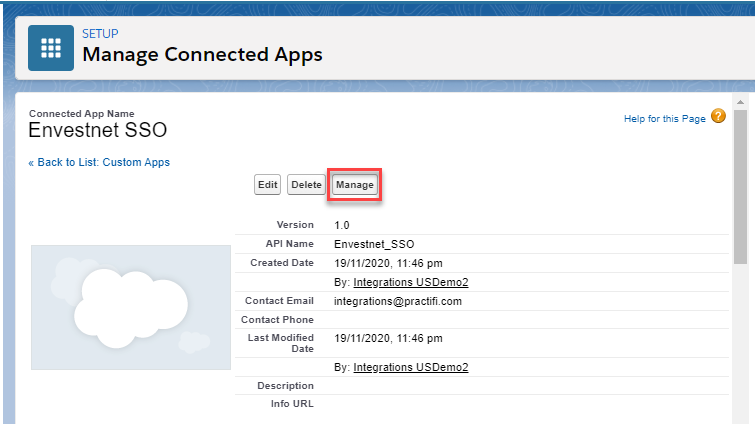Click the Connected App Name label
The height and width of the screenshot is (424, 755).
82,114
